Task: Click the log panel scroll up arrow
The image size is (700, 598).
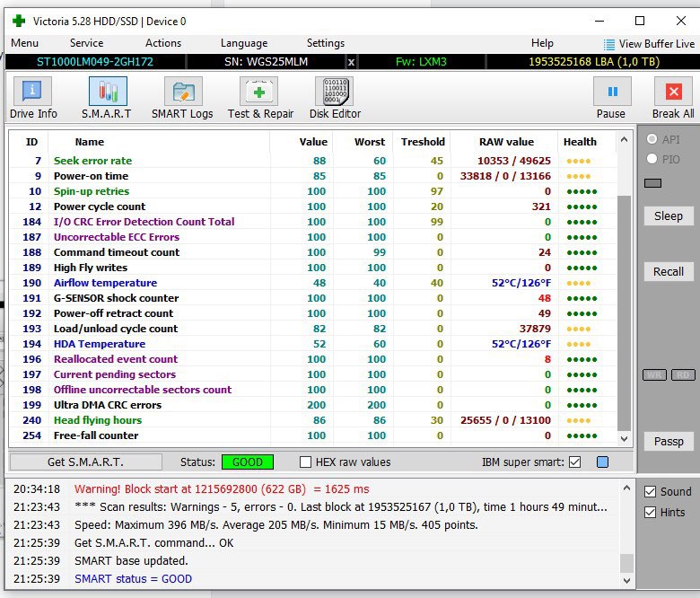Action: click(626, 488)
